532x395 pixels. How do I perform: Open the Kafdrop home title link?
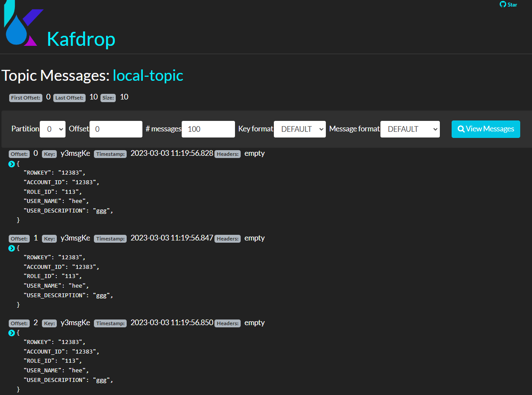point(81,39)
